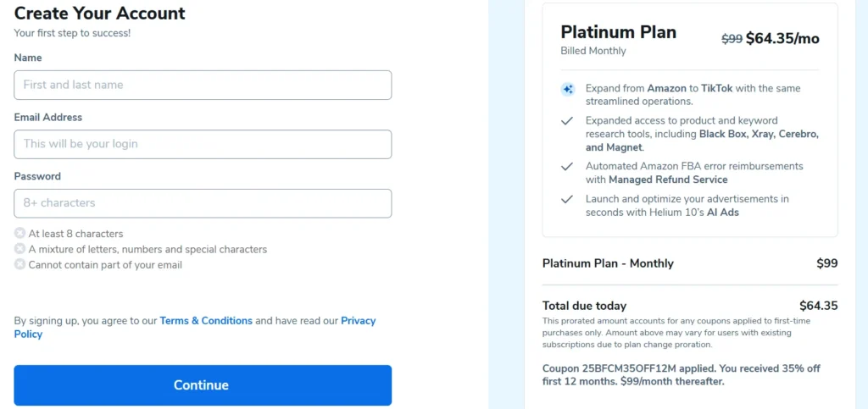
Task: Click the Platinum Plan heading
Action: click(x=618, y=32)
